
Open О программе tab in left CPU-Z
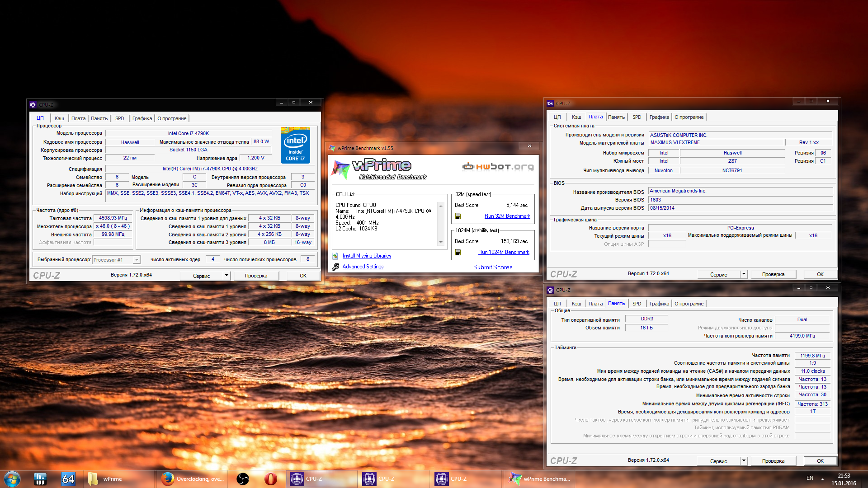[172, 118]
